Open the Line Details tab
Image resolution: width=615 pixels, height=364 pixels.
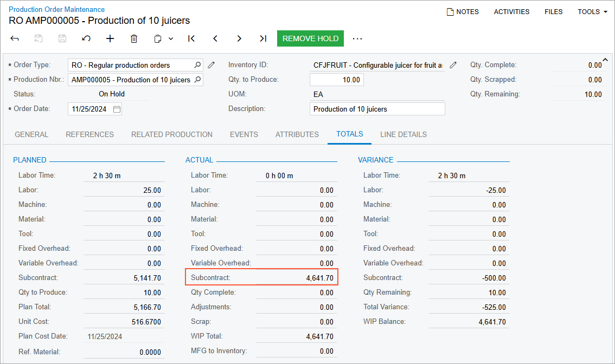tap(403, 134)
